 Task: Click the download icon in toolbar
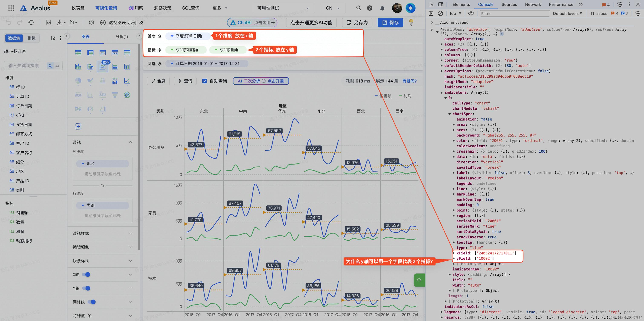point(60,23)
